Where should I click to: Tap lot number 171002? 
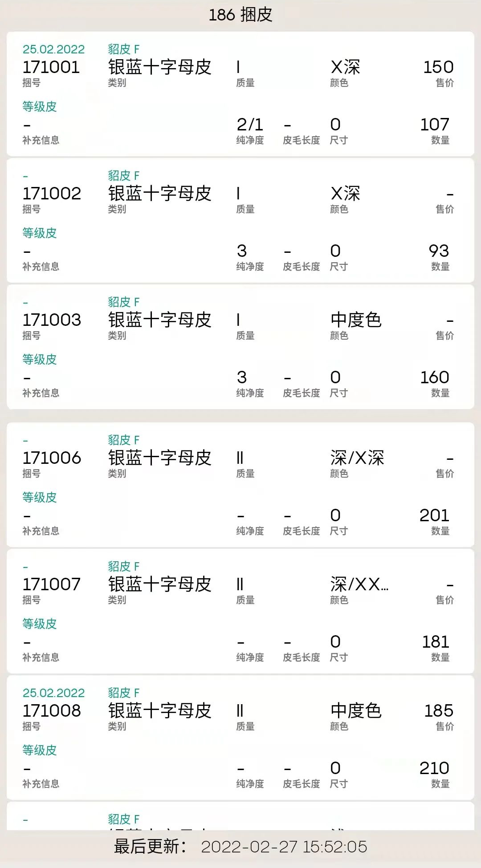[x=52, y=194]
